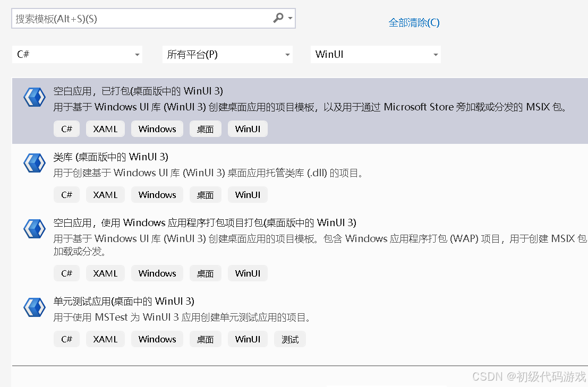The width and height of the screenshot is (588, 387).
Task: Click description mentioning WAP 项目
Action: (320, 245)
